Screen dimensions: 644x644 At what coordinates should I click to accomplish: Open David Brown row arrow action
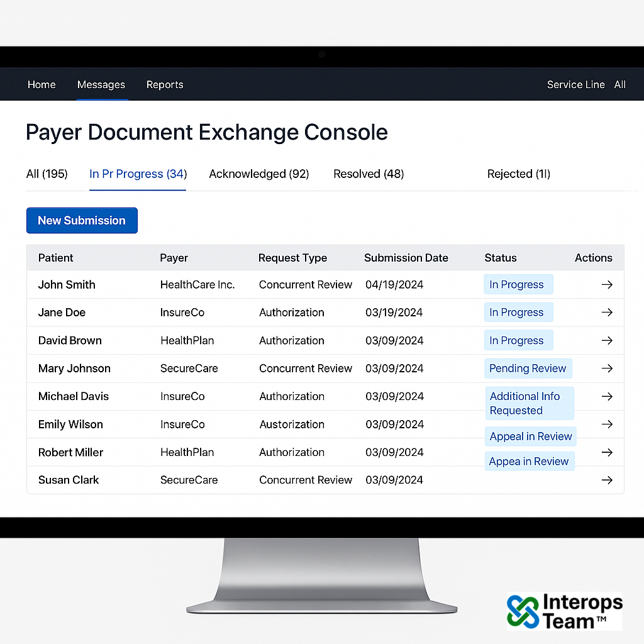point(607,340)
